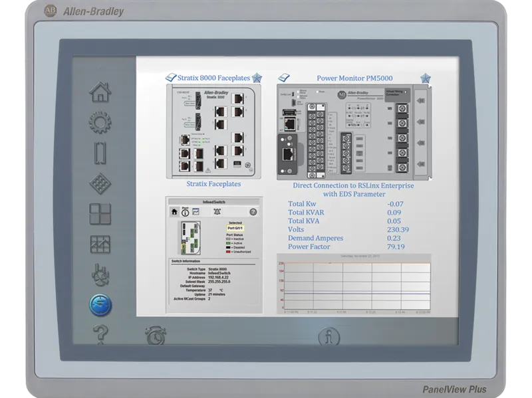This screenshot has height=398, width=532.
Task: Click the star icon next to Stratix 8000 Faceplates
Action: click(257, 78)
